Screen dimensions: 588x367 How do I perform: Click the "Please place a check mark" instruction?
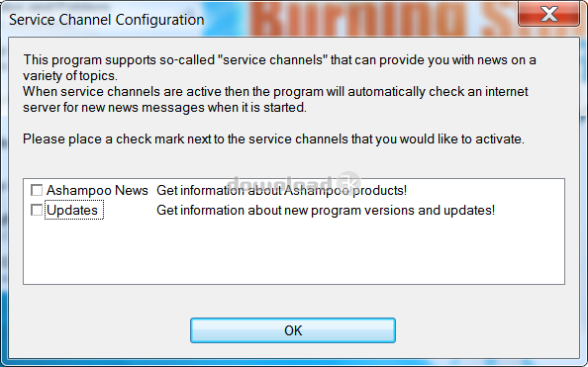[273, 139]
